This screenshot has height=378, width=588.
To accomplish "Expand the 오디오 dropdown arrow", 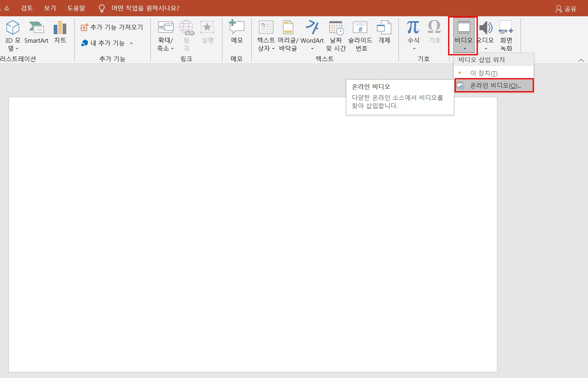I will [x=486, y=49].
